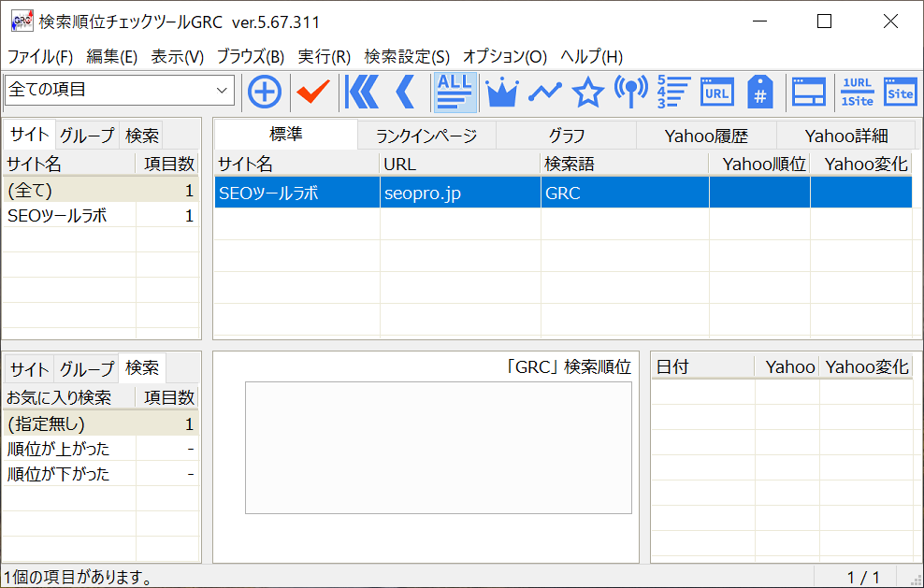The width and height of the screenshot is (924, 588).
Task: Select グループ tab in lower left panel
Action: (87, 369)
